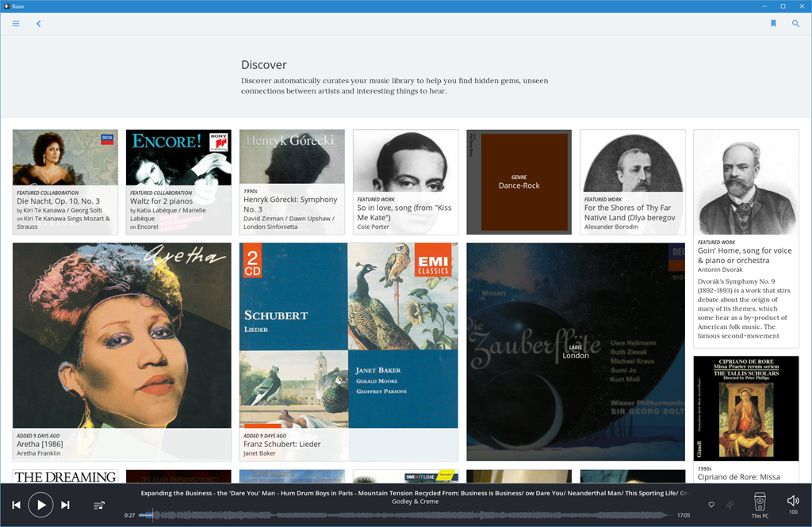
Task: Open the volume speaker control
Action: pyautogui.click(x=792, y=501)
